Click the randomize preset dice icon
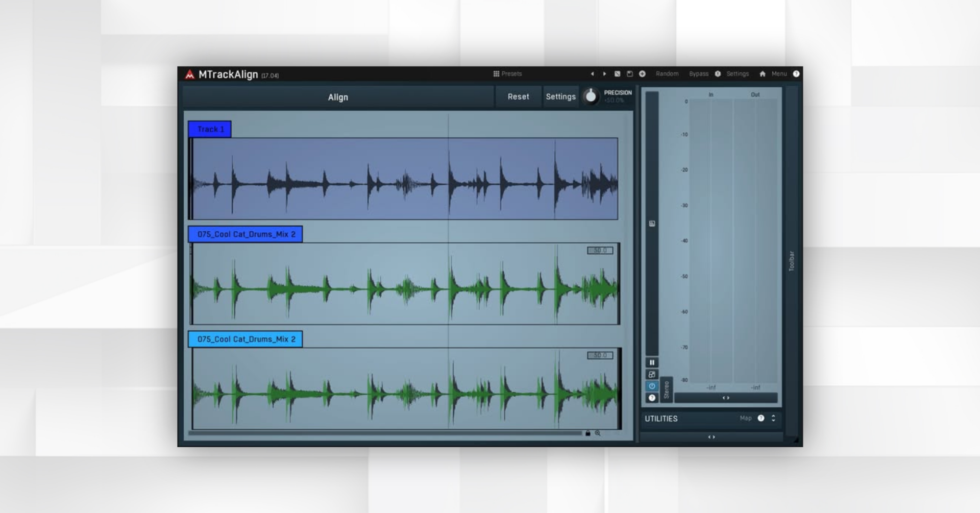Image resolution: width=980 pixels, height=513 pixels. pyautogui.click(x=617, y=74)
